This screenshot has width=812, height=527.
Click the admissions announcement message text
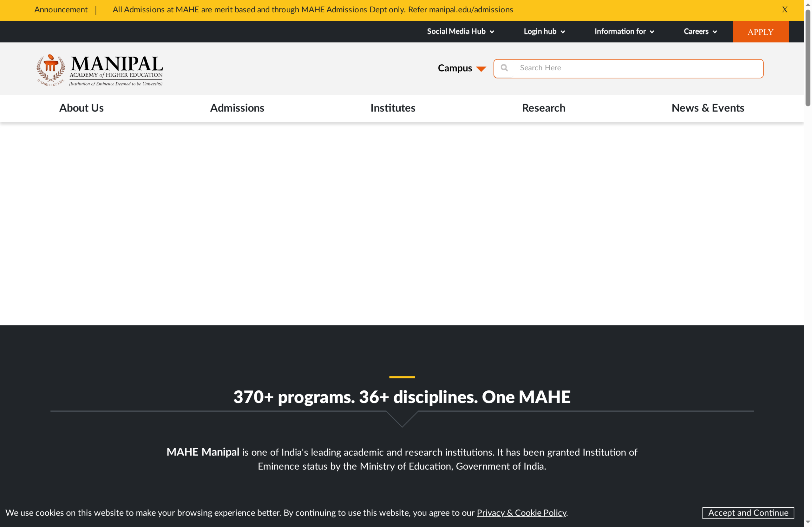(x=312, y=10)
